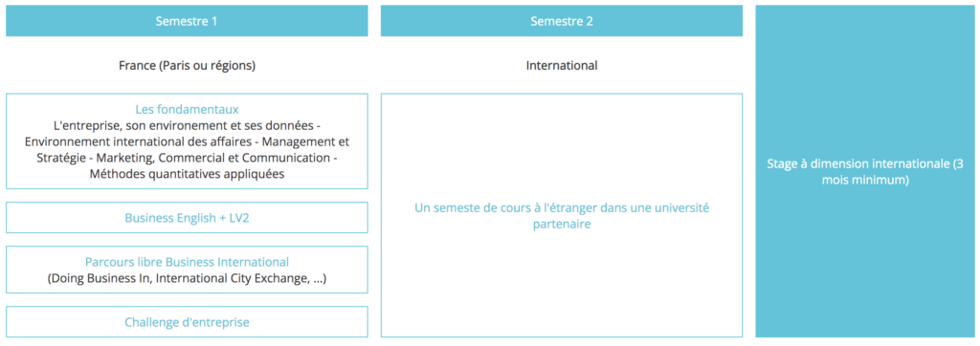This screenshot has width=980, height=346.
Task: Click the Management et Stratégie text
Action: click(187, 150)
